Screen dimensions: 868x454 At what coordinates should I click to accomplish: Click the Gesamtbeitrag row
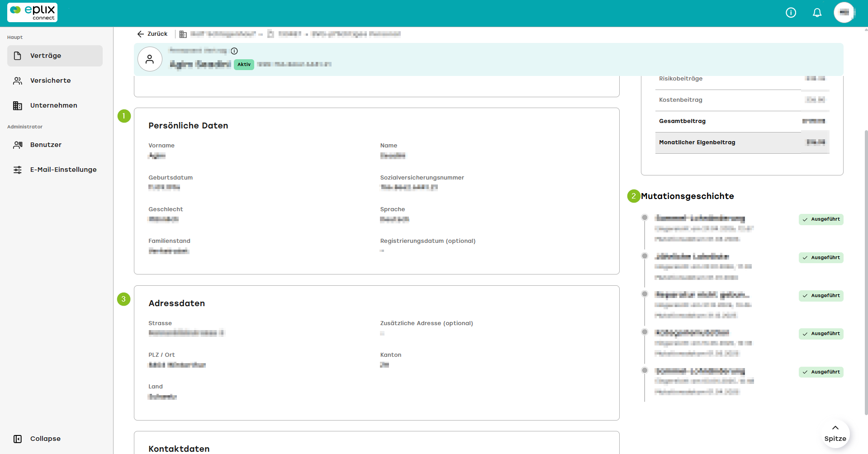pyautogui.click(x=742, y=121)
